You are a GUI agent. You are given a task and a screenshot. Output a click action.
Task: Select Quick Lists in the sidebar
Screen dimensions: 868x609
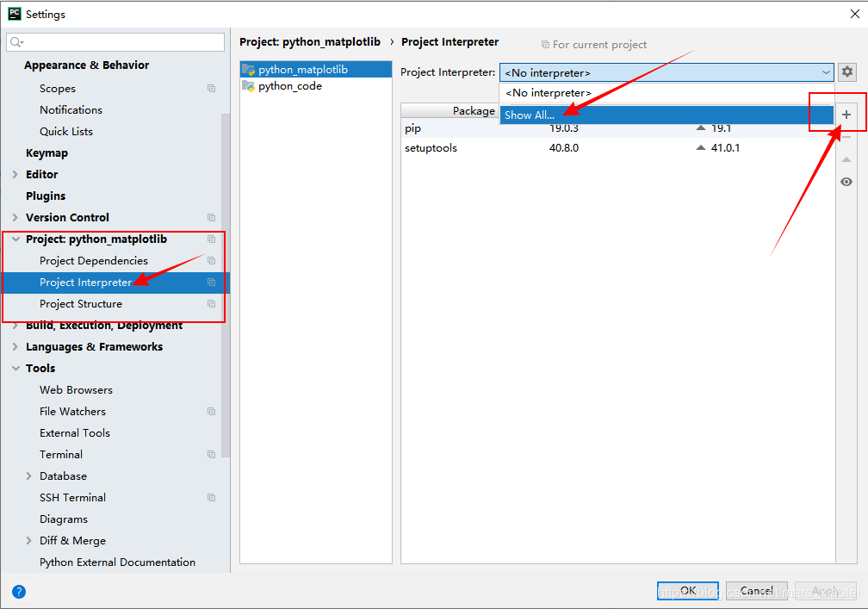click(65, 132)
